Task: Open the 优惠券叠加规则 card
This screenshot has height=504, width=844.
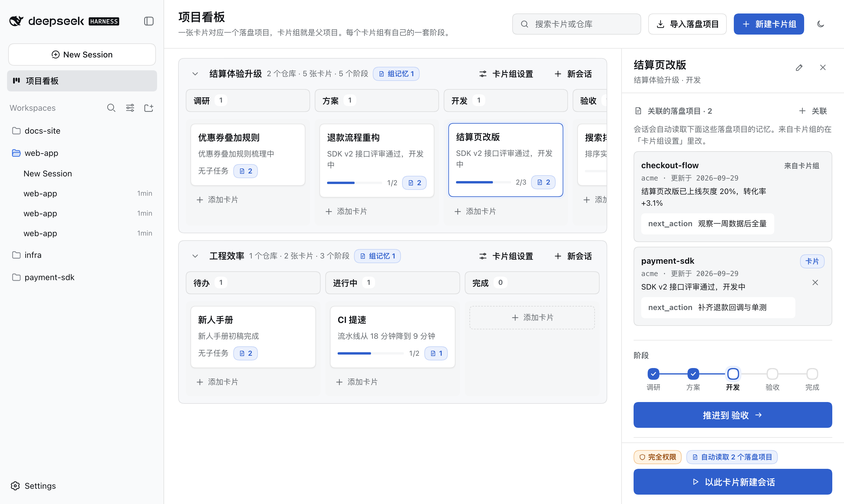Action: tap(248, 154)
